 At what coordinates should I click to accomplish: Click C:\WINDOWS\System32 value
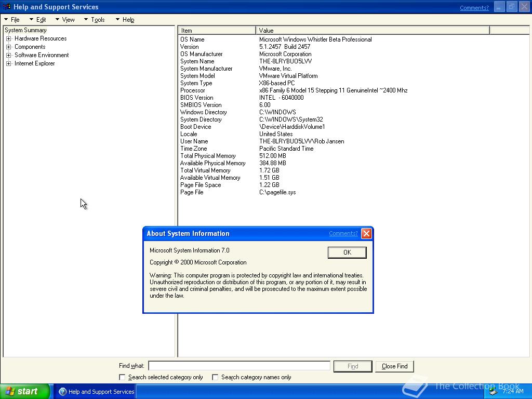pyautogui.click(x=291, y=119)
